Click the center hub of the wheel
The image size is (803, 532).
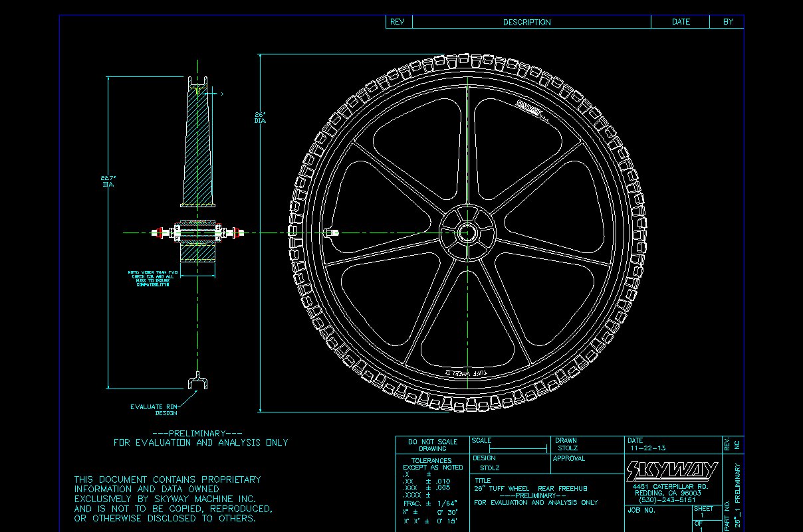click(467, 232)
